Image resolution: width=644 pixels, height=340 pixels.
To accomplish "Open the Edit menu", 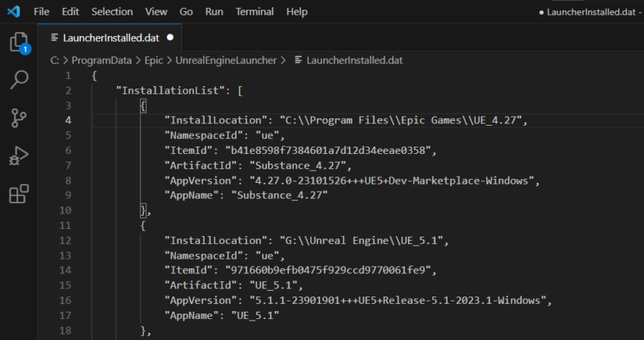I will 70,11.
